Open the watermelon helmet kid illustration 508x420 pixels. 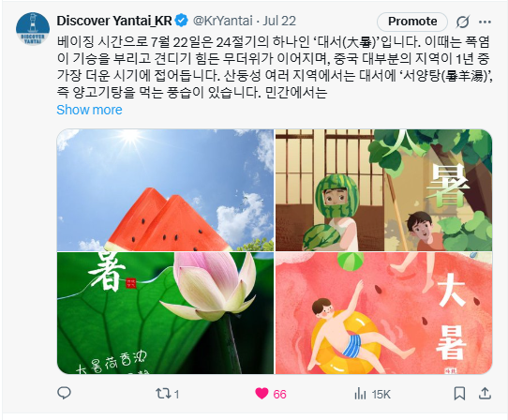click(383, 190)
